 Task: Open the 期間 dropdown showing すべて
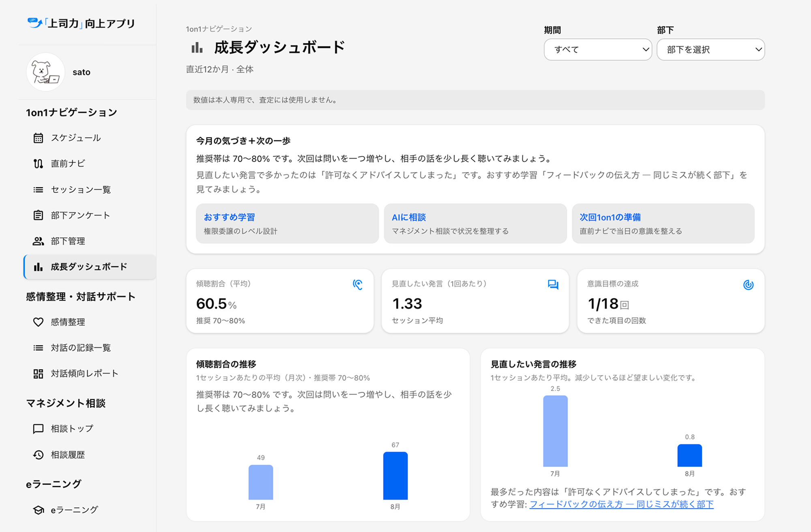pyautogui.click(x=598, y=49)
